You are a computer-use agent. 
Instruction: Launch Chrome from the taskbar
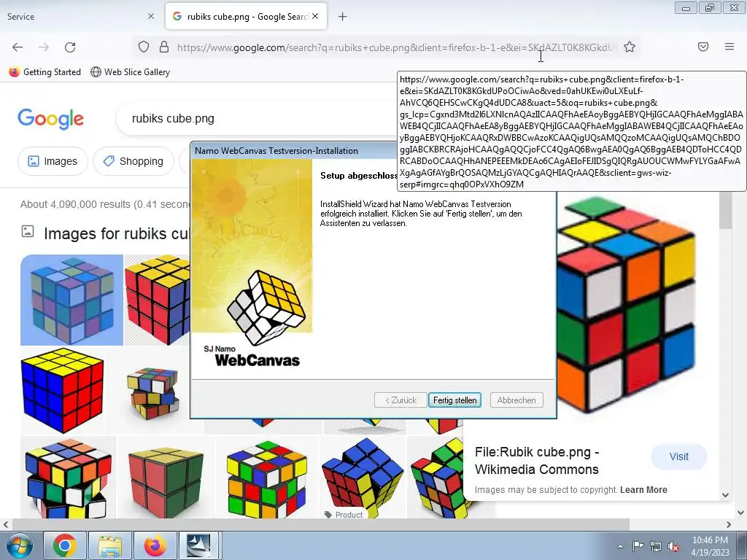65,545
